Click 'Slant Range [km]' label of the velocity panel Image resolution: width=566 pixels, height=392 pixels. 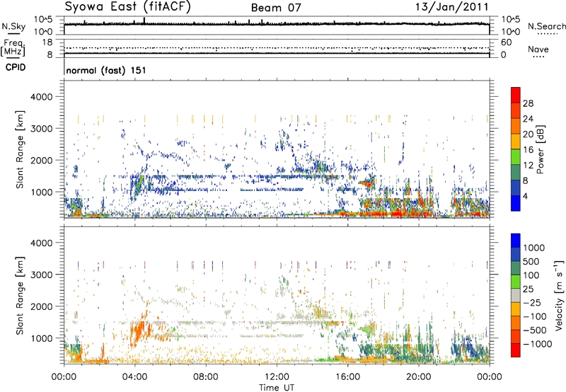pos(20,295)
